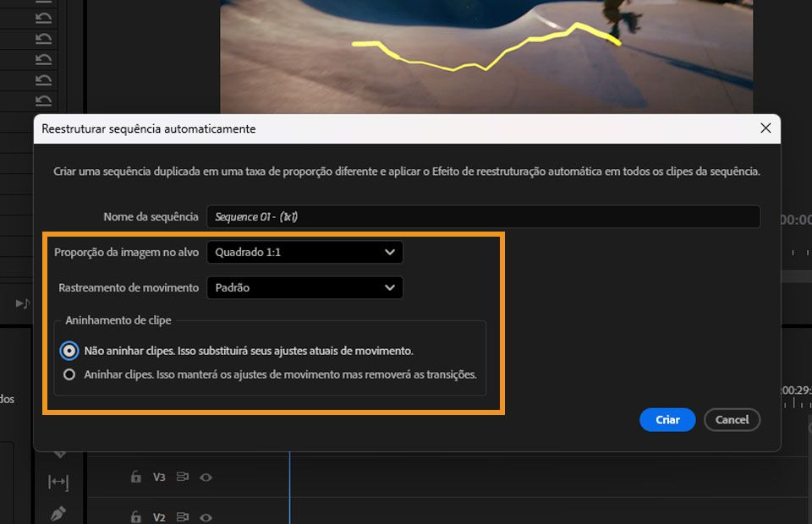This screenshot has width=812, height=524.
Task: Click the lock icon on track V3
Action: (135, 477)
